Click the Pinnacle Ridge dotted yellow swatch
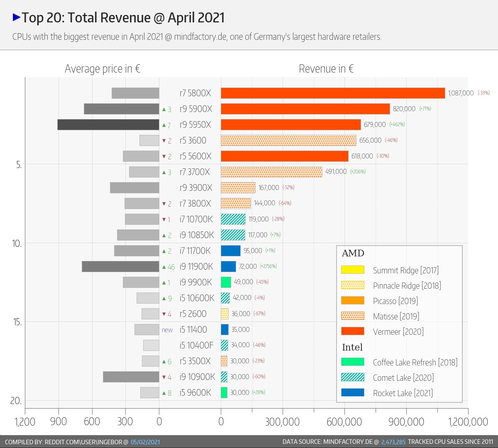This screenshot has width=498, height=448. pos(352,285)
